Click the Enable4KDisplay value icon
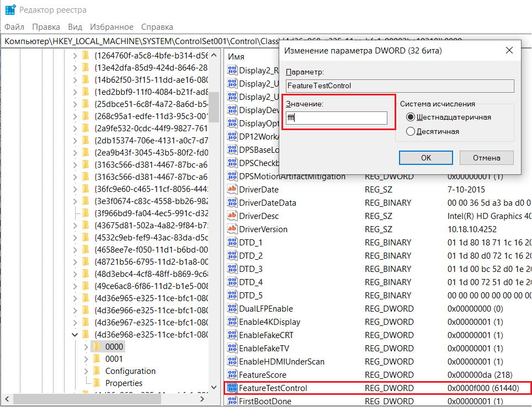This screenshot has height=407, width=532. coord(232,322)
